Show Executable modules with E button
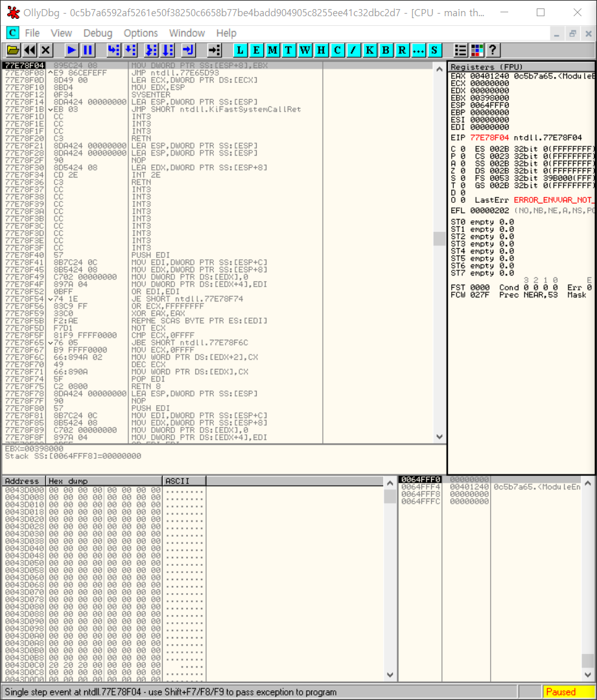597x700 pixels. 256,50
